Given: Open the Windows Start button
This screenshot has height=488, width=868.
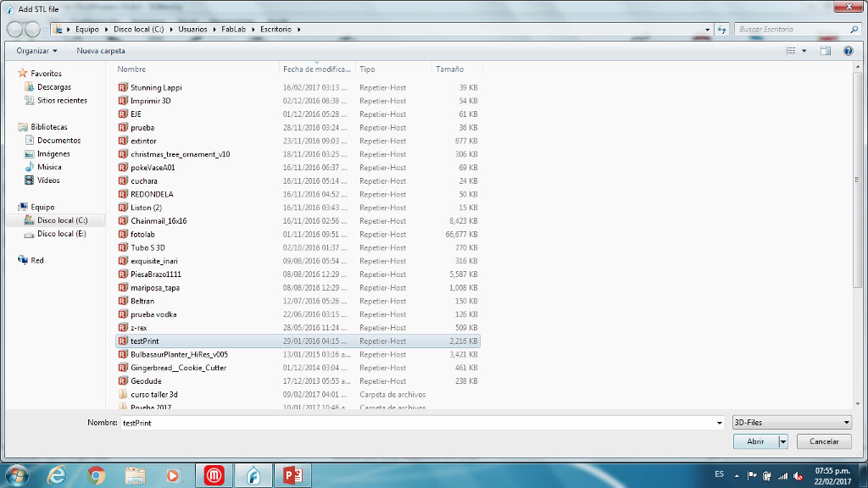Looking at the screenshot, I should [17, 475].
